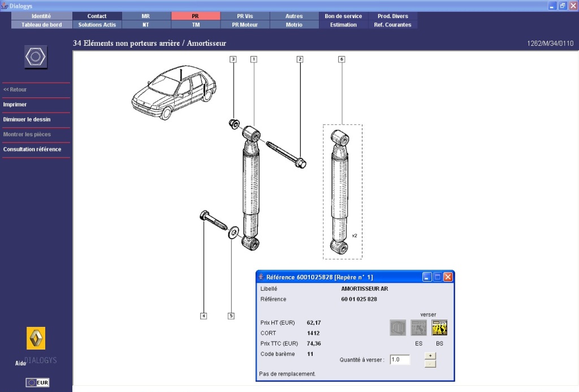Select part marker number 4 on diagram
Screen dimensions: 579x392
(204, 316)
